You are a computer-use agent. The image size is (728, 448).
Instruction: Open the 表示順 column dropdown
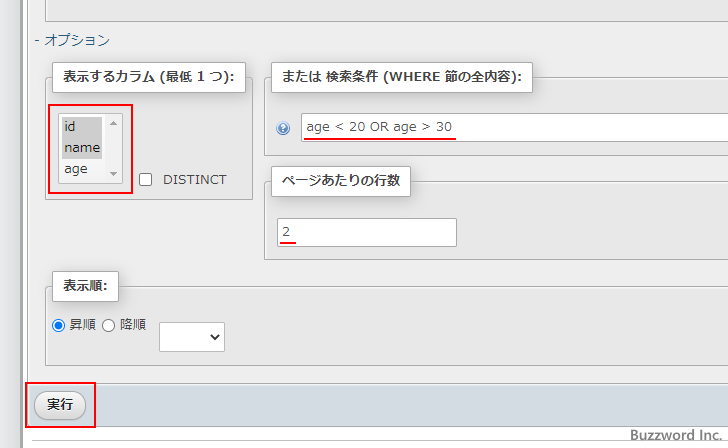pyautogui.click(x=192, y=337)
